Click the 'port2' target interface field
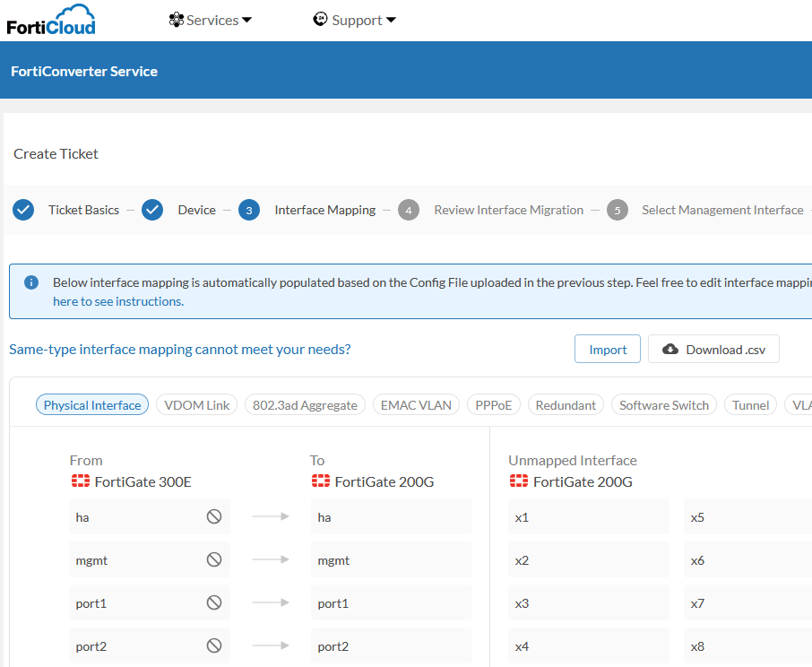The image size is (812, 667). [392, 645]
